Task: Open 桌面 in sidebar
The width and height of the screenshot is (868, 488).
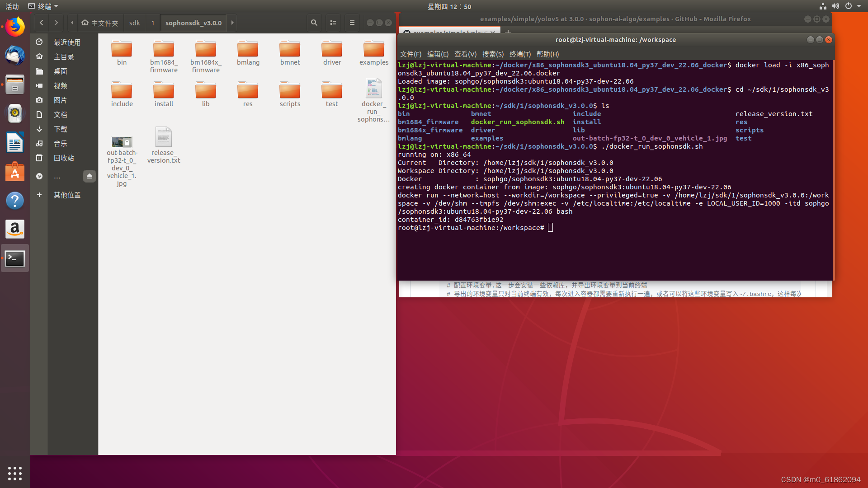Action: point(61,71)
